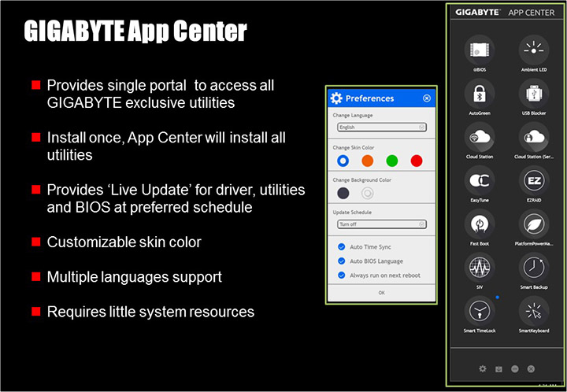This screenshot has height=392, width=567.
Task: Open the Ambient LED app
Action: click(x=534, y=50)
